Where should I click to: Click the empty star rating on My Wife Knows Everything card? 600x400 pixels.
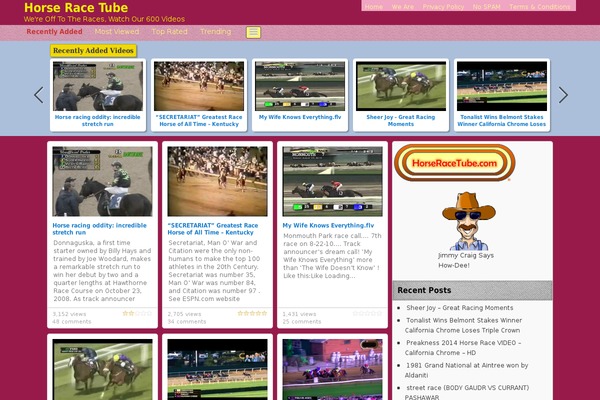pos(367,313)
